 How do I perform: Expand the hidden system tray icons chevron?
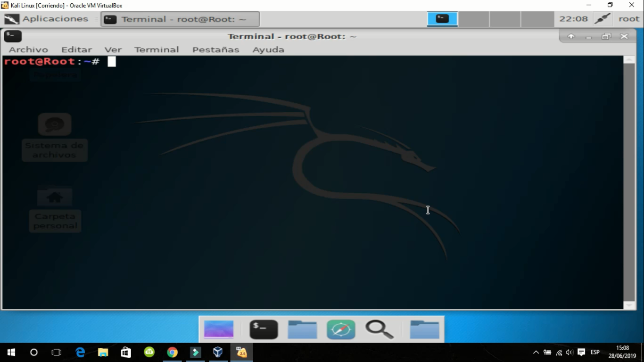click(536, 352)
